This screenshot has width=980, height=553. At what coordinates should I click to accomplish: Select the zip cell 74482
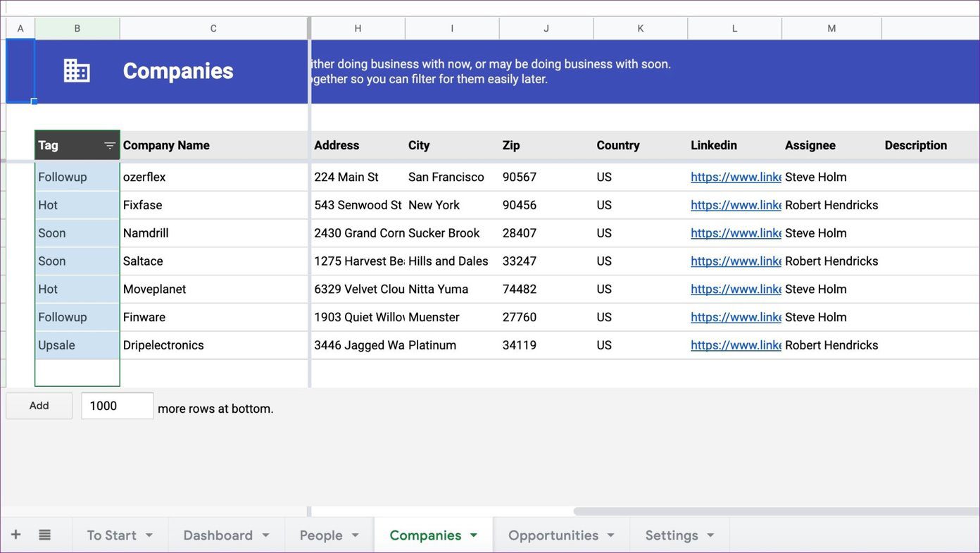click(546, 290)
